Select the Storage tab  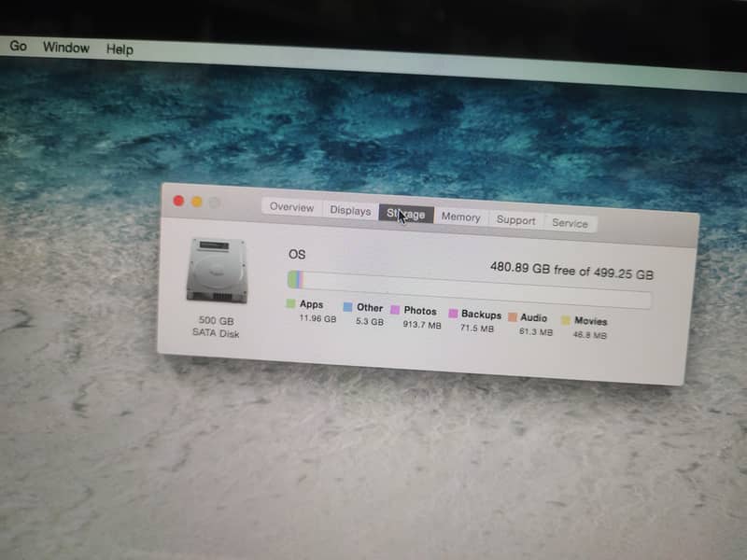coord(406,214)
